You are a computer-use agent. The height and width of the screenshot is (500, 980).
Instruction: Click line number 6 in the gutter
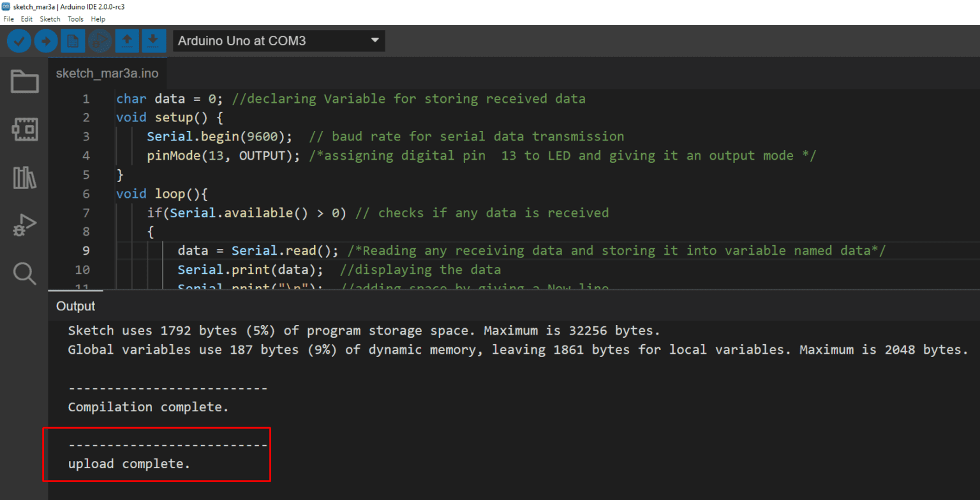(x=86, y=194)
